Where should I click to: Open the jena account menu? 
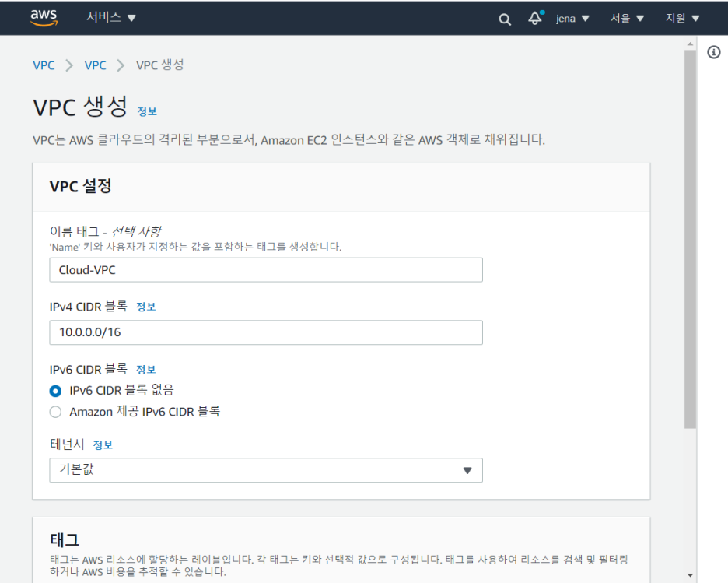pos(572,19)
